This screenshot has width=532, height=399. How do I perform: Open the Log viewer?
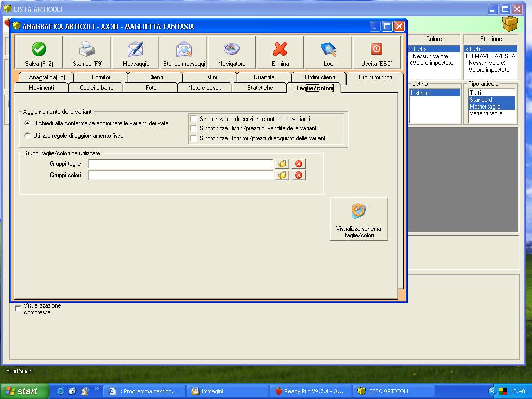pyautogui.click(x=328, y=52)
